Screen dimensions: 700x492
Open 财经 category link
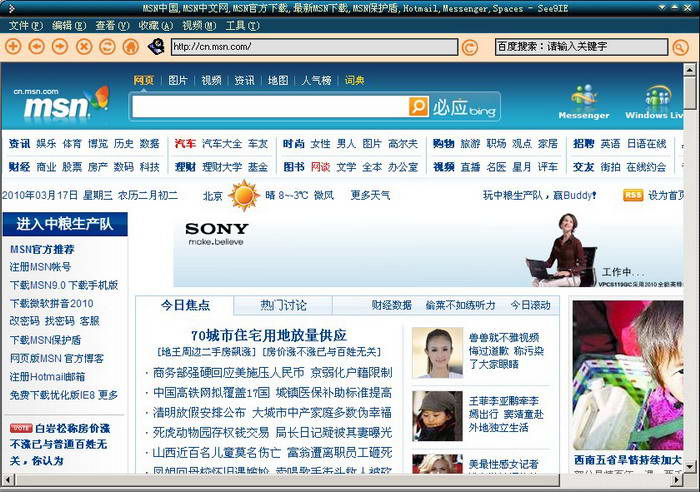[19, 167]
